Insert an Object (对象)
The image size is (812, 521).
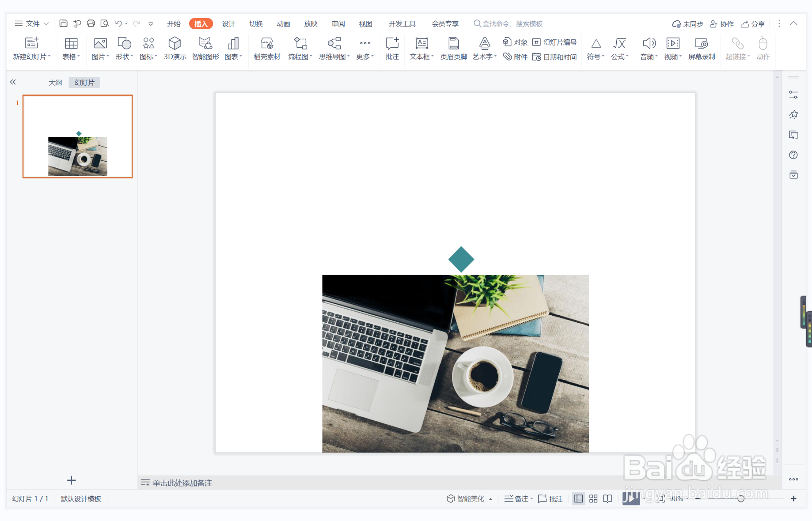point(515,42)
